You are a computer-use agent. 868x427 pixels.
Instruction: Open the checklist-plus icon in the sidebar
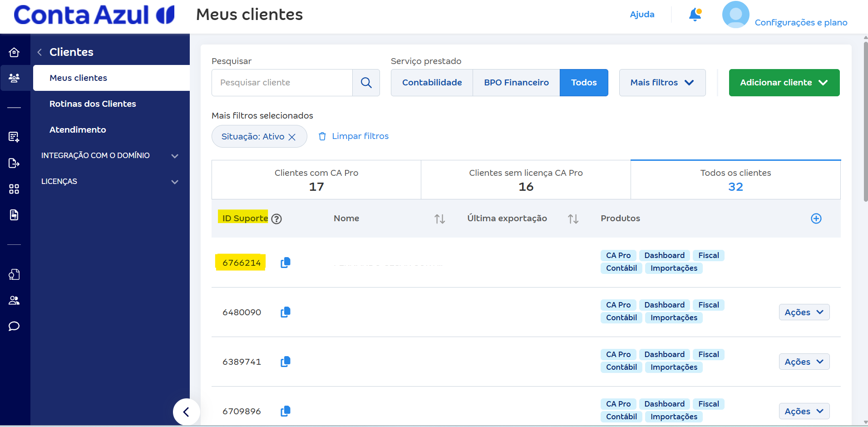[14, 137]
